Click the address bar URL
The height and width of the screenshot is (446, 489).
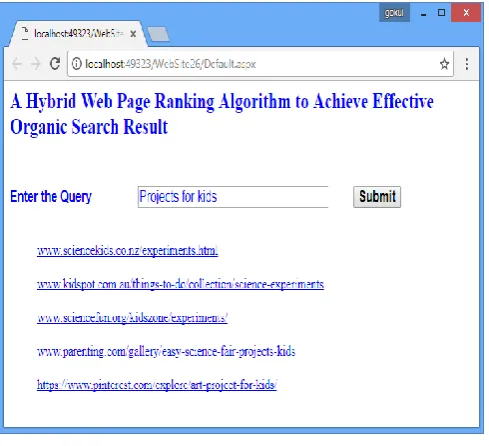pos(170,64)
